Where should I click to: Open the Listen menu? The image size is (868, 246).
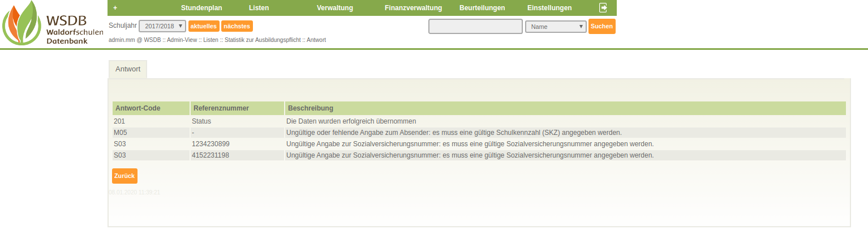pyautogui.click(x=259, y=8)
